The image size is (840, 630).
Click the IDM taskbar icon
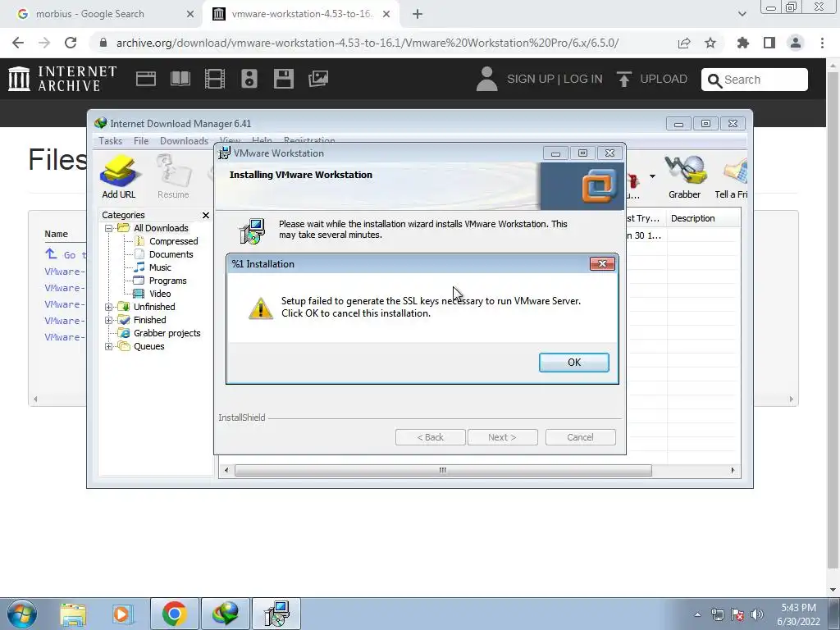point(225,614)
